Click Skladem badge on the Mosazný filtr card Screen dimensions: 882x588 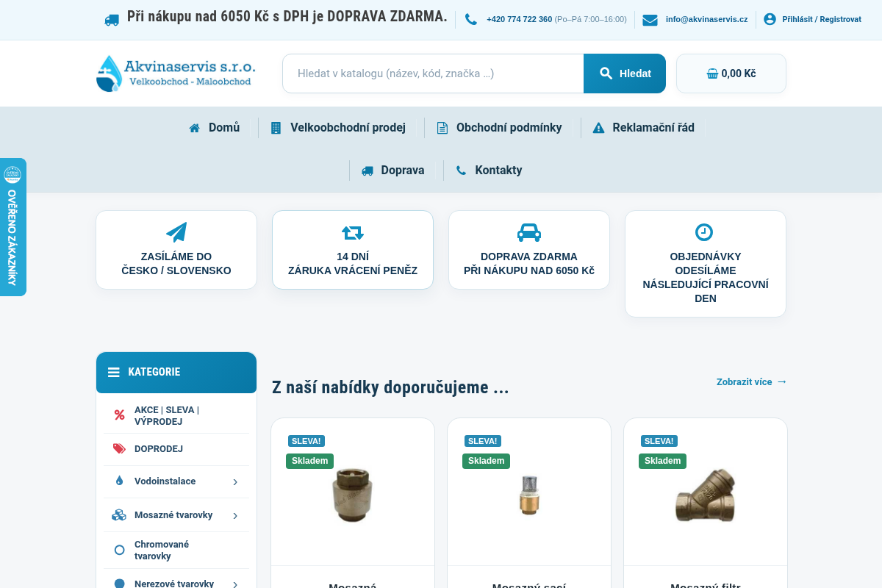662,461
